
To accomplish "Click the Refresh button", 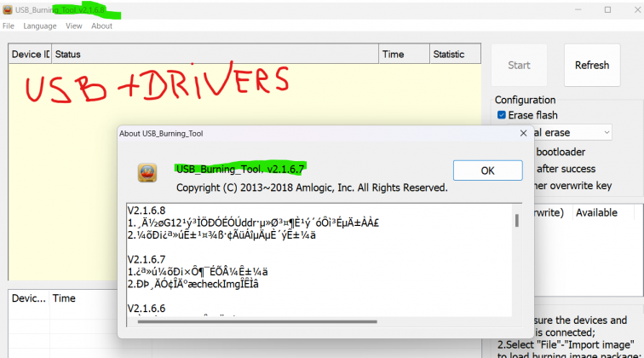I will coord(592,66).
